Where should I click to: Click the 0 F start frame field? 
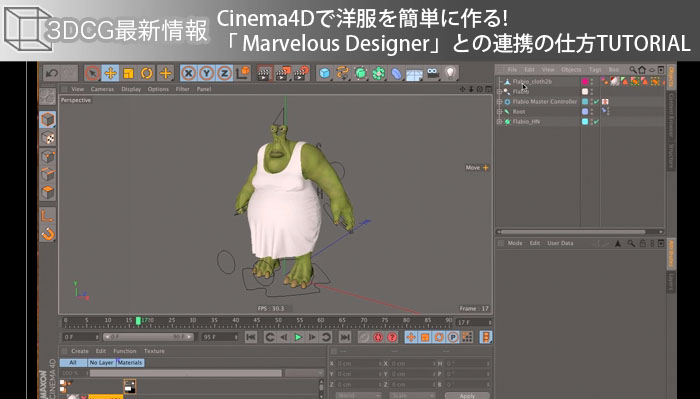pos(80,337)
